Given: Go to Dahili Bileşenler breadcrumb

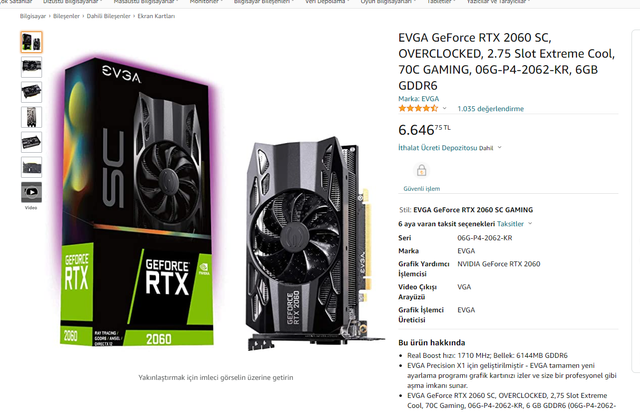Looking at the screenshot, I should tap(108, 16).
